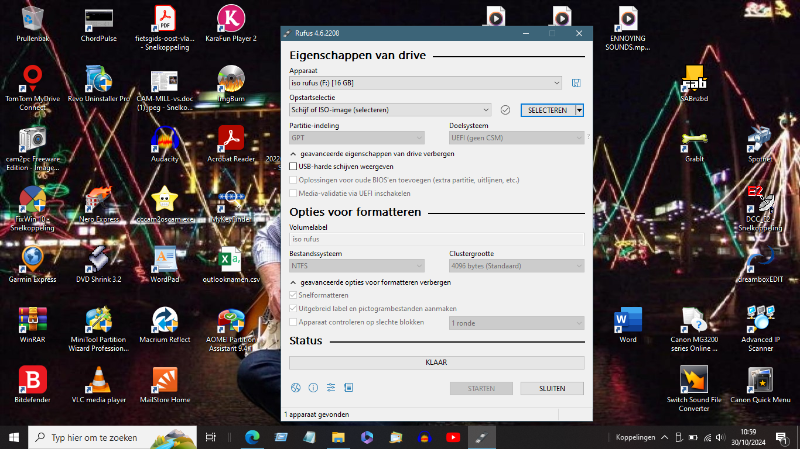Image resolution: width=800 pixels, height=449 pixels.
Task: Open Rufus settings sliders icon
Action: pyautogui.click(x=330, y=387)
